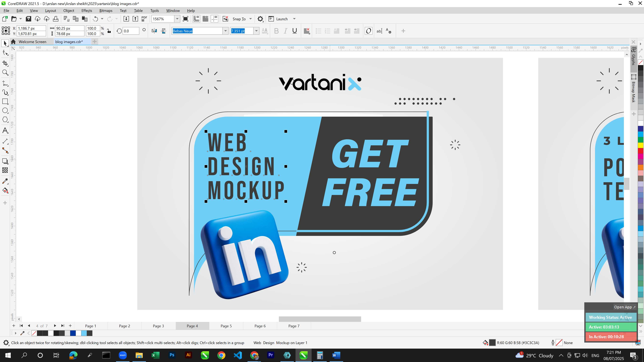Open the Options gear icon

pyautogui.click(x=260, y=19)
